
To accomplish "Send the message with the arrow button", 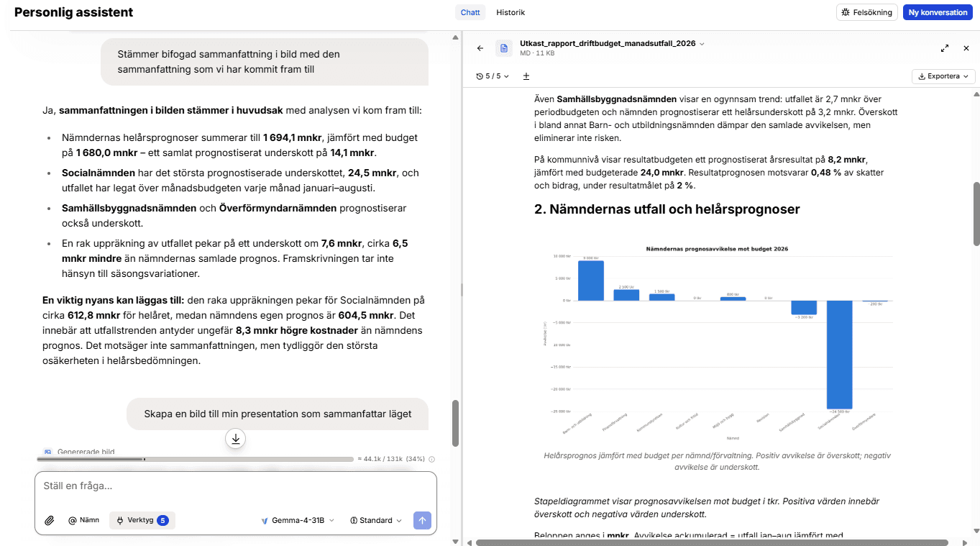I will (x=423, y=520).
